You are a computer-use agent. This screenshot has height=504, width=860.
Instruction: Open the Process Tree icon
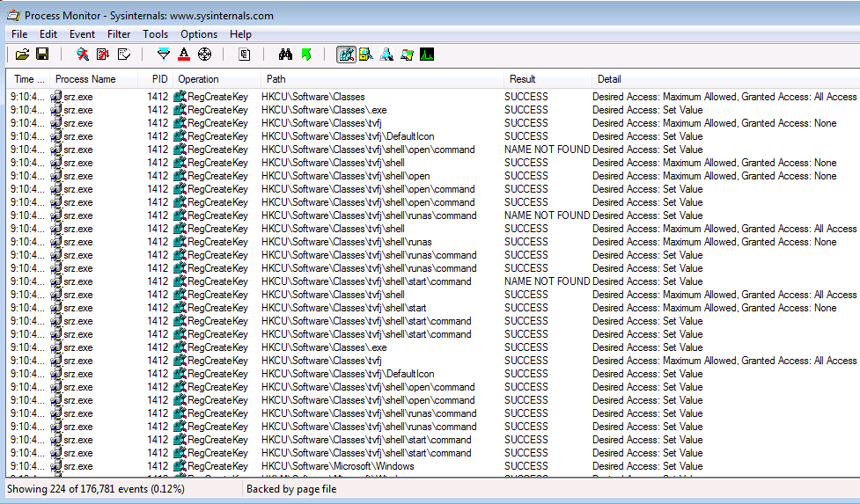(x=245, y=55)
